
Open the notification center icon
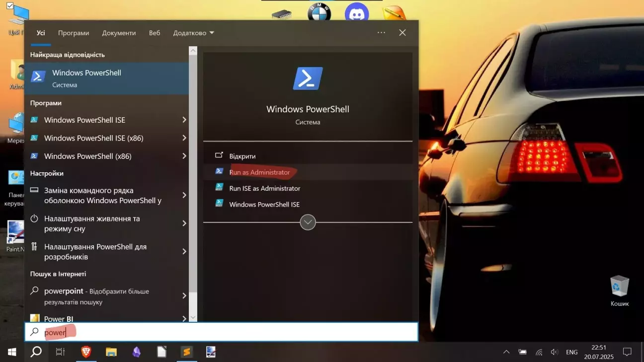pos(627,352)
